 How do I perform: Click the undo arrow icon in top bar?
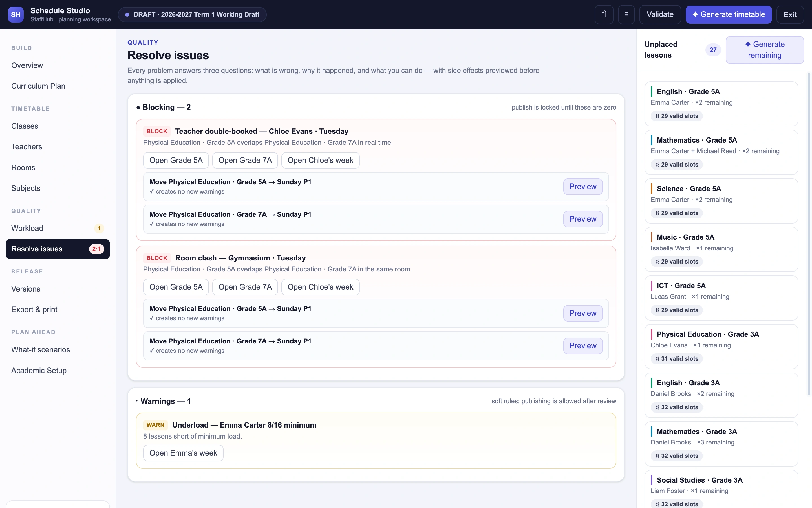[x=604, y=14]
